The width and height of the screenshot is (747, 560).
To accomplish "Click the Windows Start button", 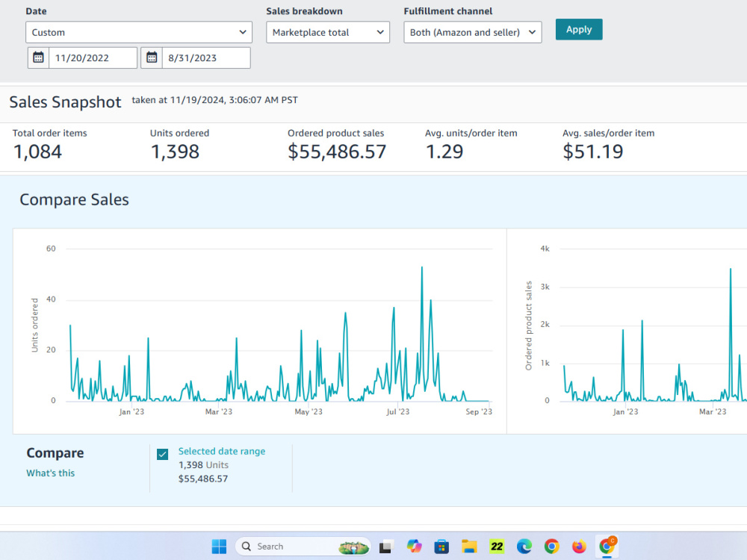I will pos(219,547).
